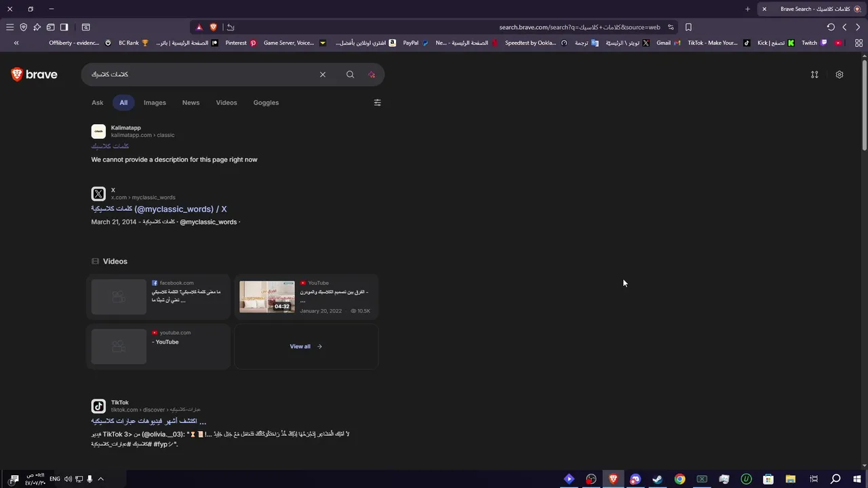868x488 pixels.
Task: Switch to the Ask tab
Action: pos(98,102)
